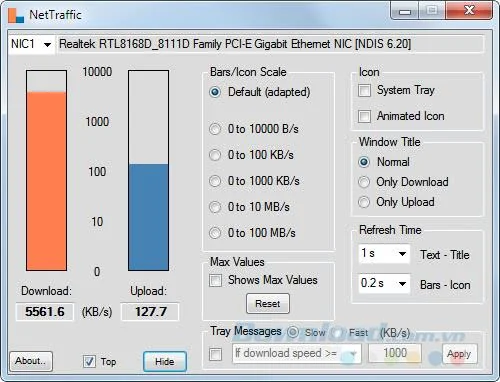This screenshot has width=500, height=382.
Task: Open the 'If download speed >=' dropdown
Action: 296,353
